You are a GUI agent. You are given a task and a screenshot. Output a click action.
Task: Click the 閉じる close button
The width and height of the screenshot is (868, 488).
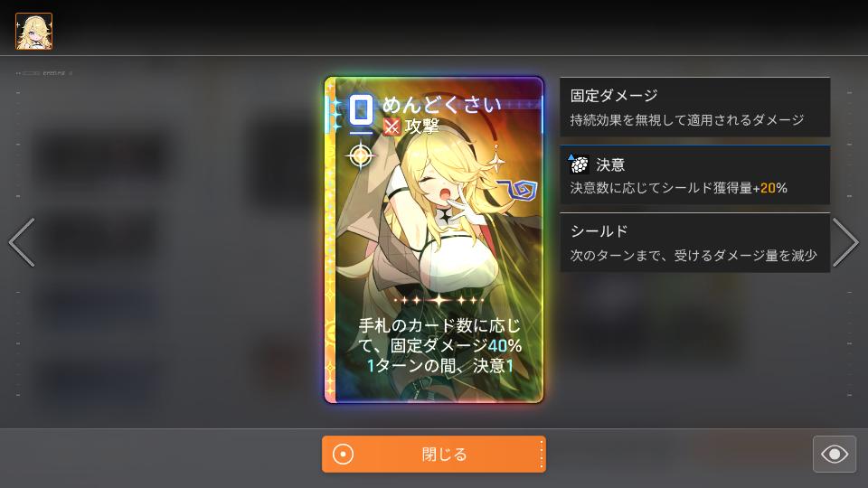(x=433, y=455)
